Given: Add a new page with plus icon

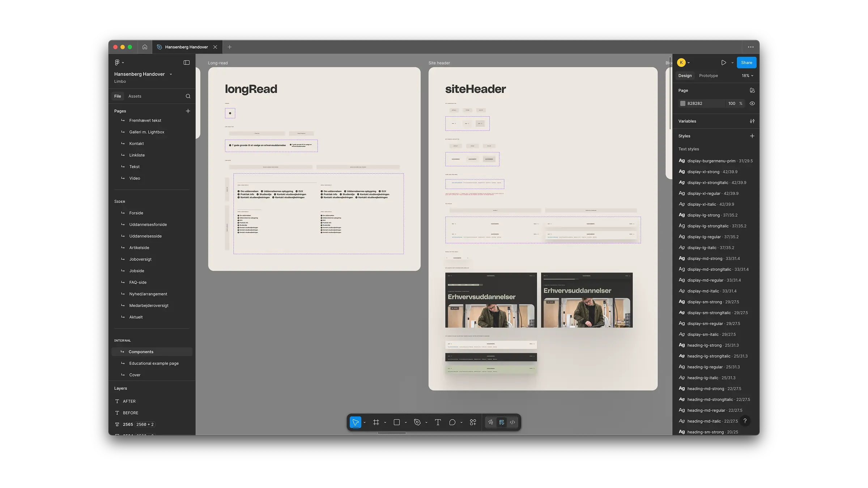Looking at the screenshot, I should (188, 111).
